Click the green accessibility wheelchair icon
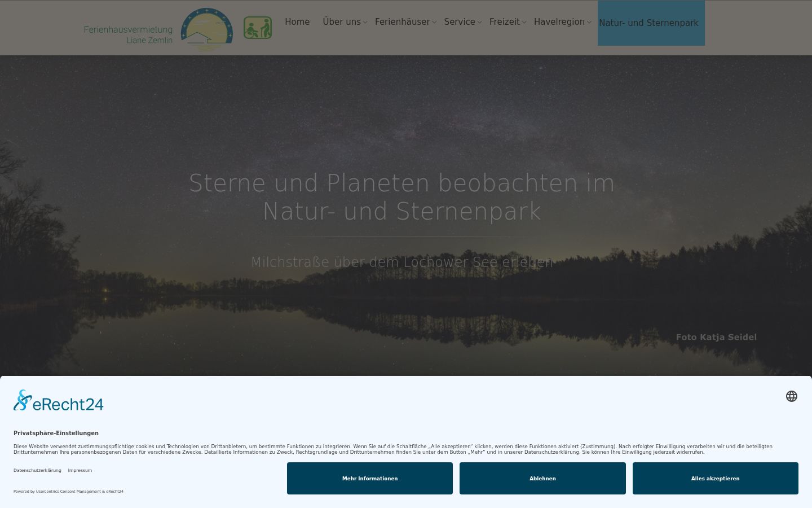 (x=258, y=28)
